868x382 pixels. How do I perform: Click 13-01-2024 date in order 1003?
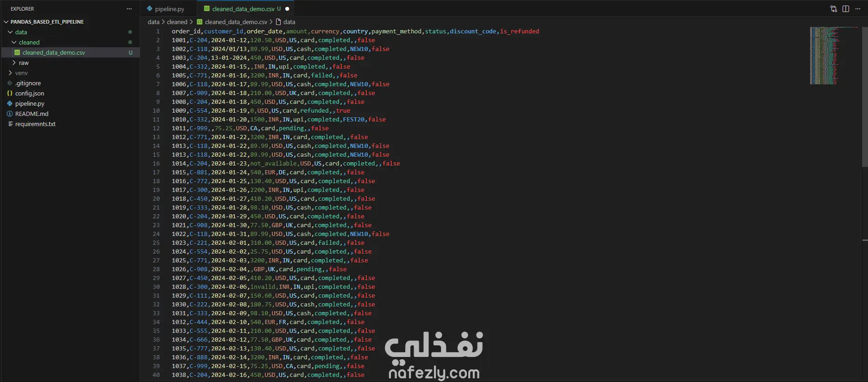(x=229, y=58)
